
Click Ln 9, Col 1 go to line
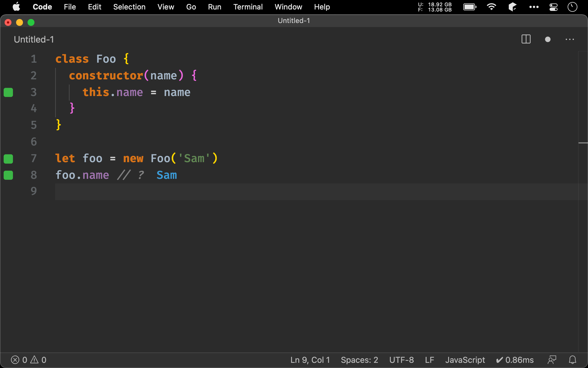click(x=310, y=360)
